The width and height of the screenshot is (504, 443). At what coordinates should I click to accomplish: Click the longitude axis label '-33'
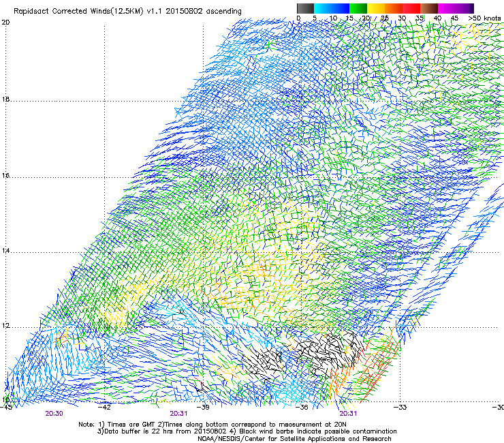click(x=400, y=408)
